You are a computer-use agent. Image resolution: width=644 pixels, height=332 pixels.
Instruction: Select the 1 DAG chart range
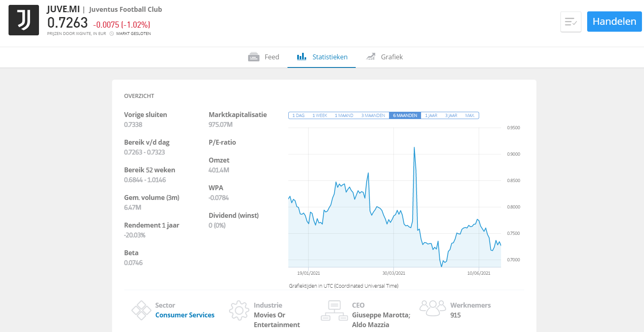click(x=298, y=115)
